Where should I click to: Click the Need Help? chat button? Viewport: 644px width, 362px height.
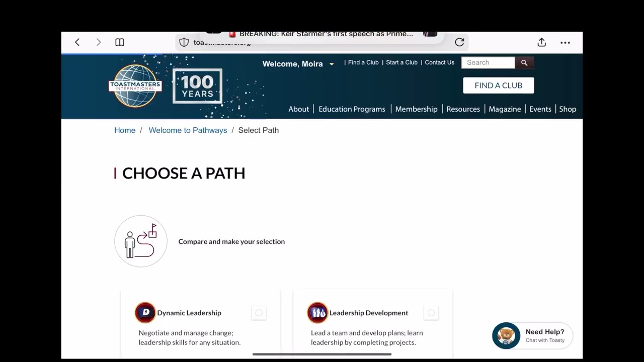533,335
